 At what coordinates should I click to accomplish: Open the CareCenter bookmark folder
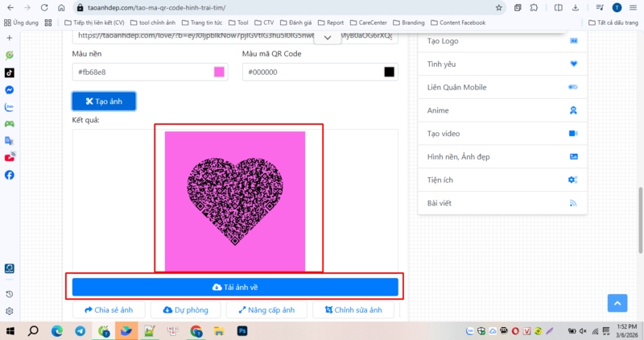click(369, 23)
